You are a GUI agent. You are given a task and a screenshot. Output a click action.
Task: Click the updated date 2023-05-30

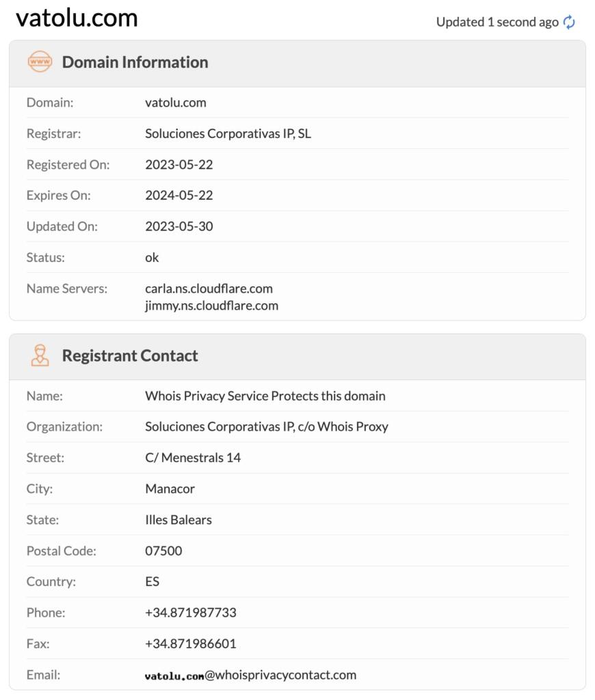click(179, 226)
